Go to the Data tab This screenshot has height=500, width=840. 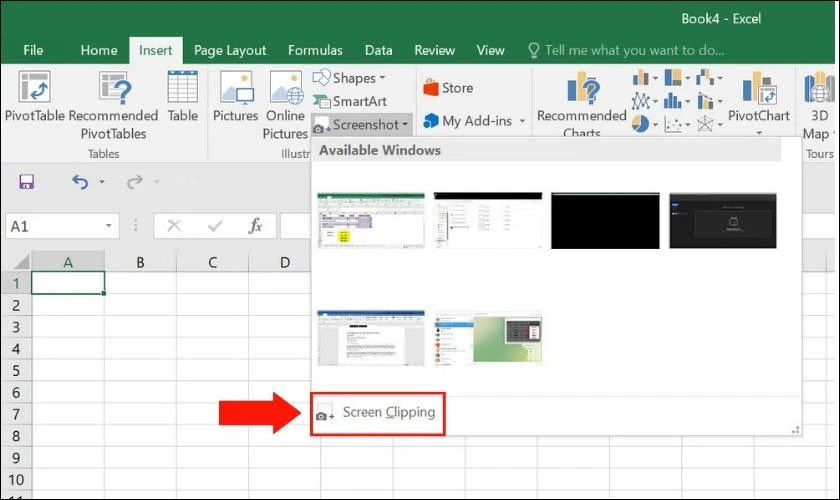pyautogui.click(x=378, y=50)
